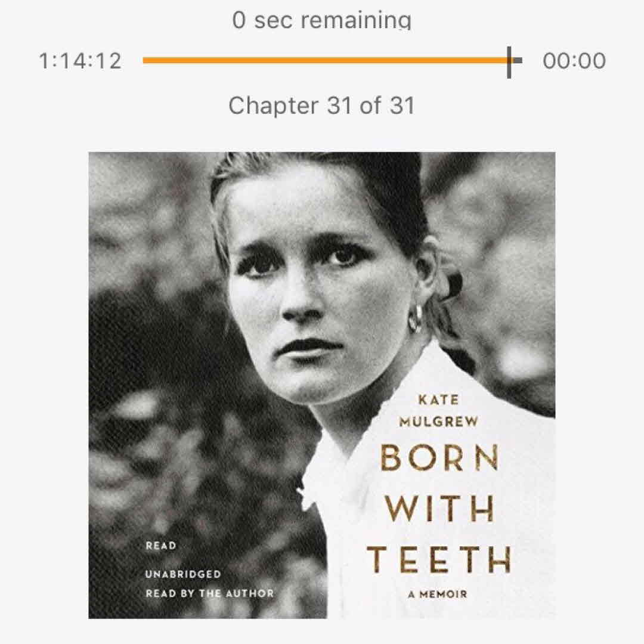Tap the 00:00 remaining time label
644x644 pixels.
point(574,61)
